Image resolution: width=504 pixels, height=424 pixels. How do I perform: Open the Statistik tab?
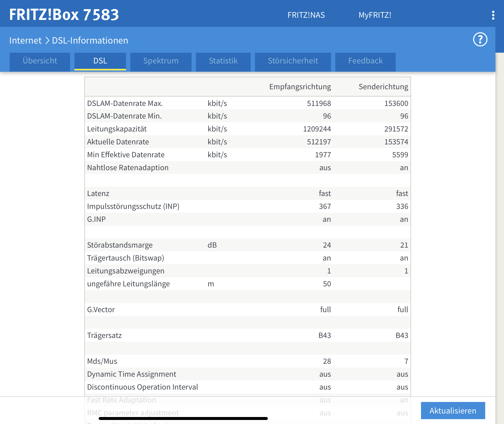coord(223,62)
